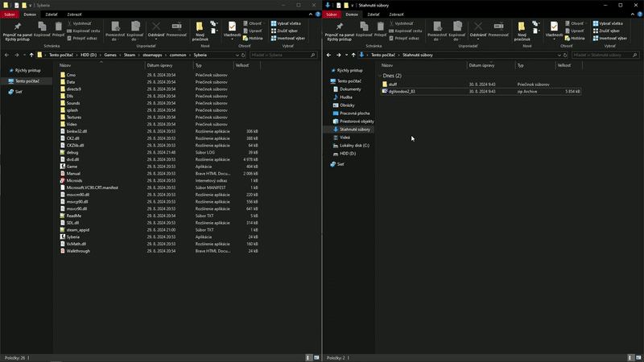The height and width of the screenshot is (362, 644).
Task: Click Vlastnosti icon in Stiahnuté súbory window
Action: [x=554, y=28]
